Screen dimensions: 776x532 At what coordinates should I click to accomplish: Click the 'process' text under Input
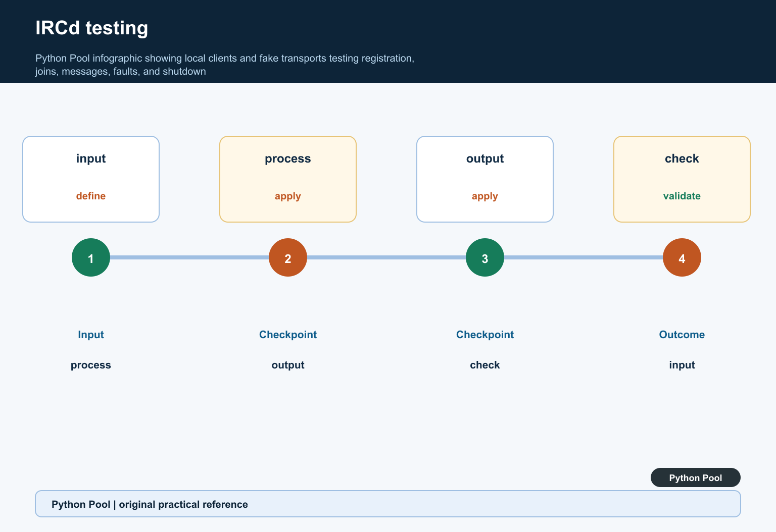[91, 365]
